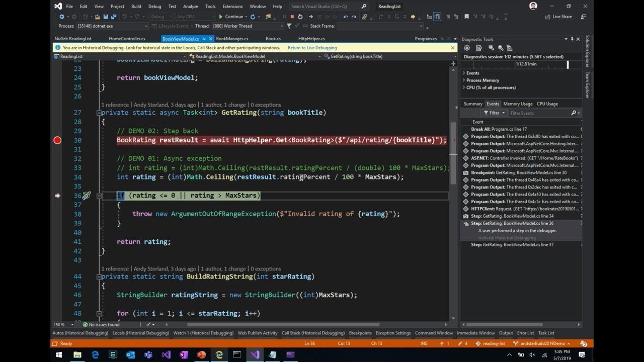
Task: Click the Navigate Backward arrow icon
Action: [62, 17]
